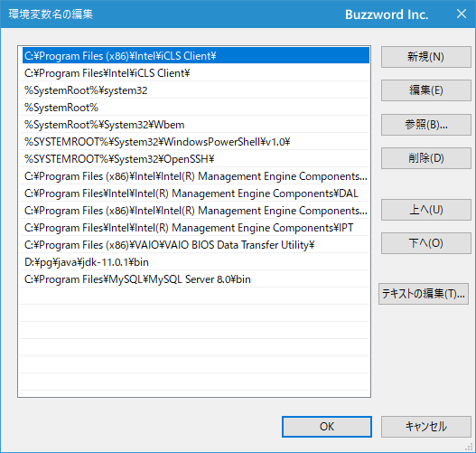Select the System32¥Wbem path entry

(x=194, y=125)
